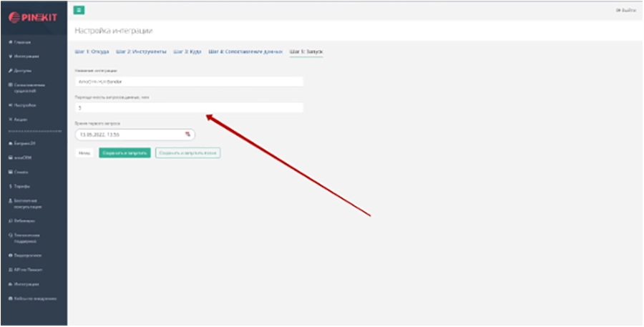Switch to Шаг 4: Сопоставление данных tab
Viewport: 644px width, 327px height.
[246, 52]
